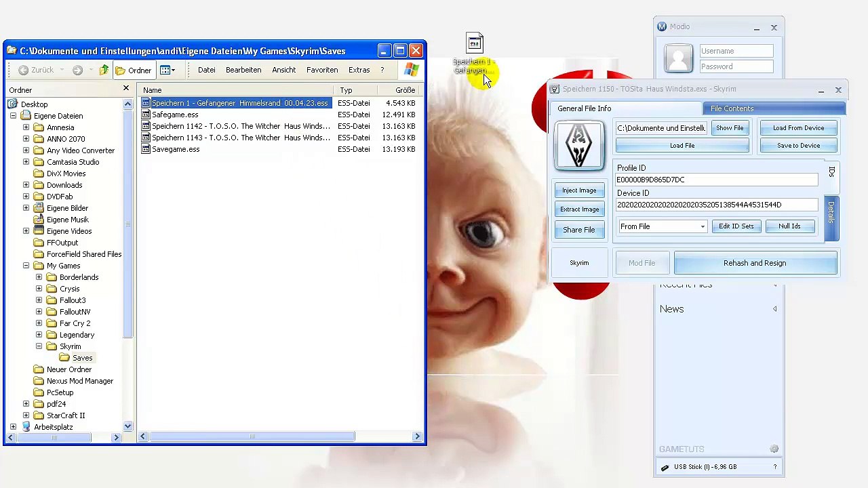868x488 pixels.
Task: Close the Ordner side pane
Action: click(125, 89)
